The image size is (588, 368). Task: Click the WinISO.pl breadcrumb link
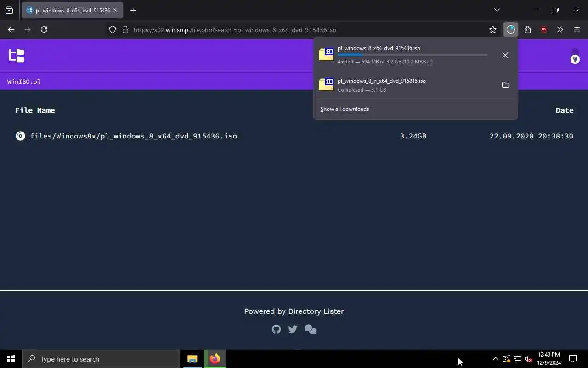pos(24,81)
